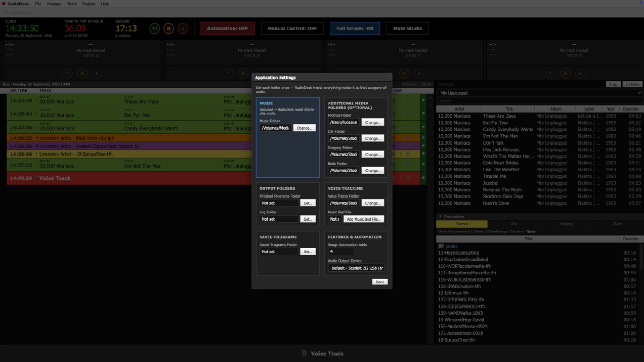Collapse the Production section triangle
Viewport: 644px width, 362px height.
tap(440, 217)
